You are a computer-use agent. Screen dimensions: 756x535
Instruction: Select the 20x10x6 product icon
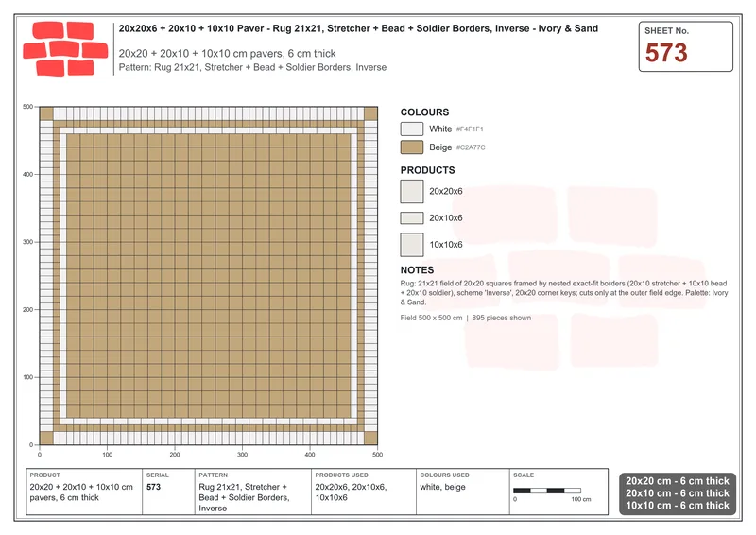[x=412, y=218]
